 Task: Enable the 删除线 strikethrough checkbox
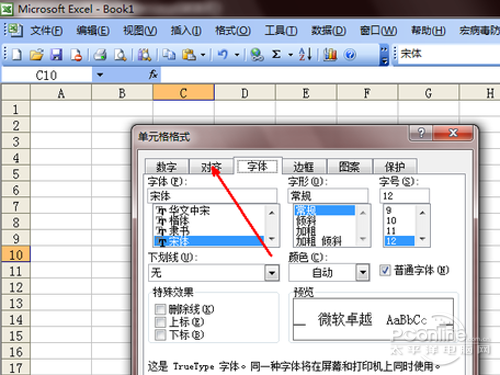point(160,309)
